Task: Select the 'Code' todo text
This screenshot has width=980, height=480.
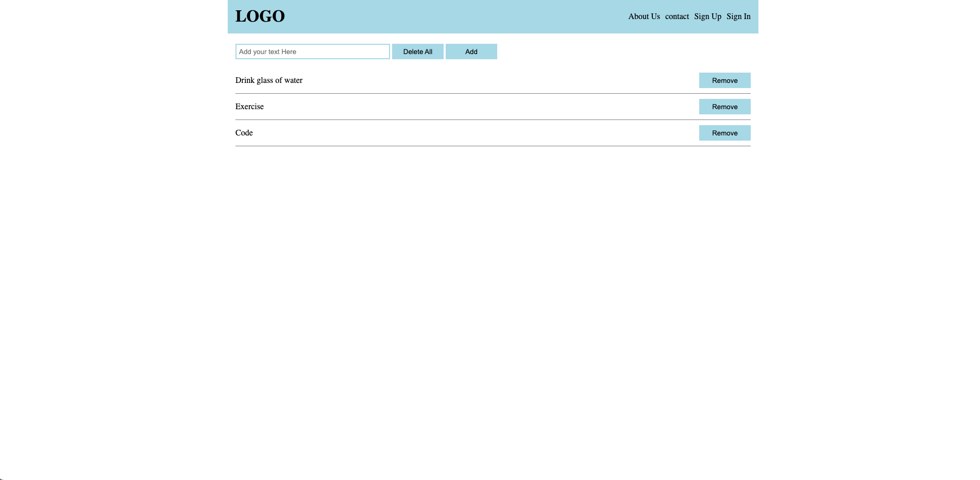Action: [243, 132]
